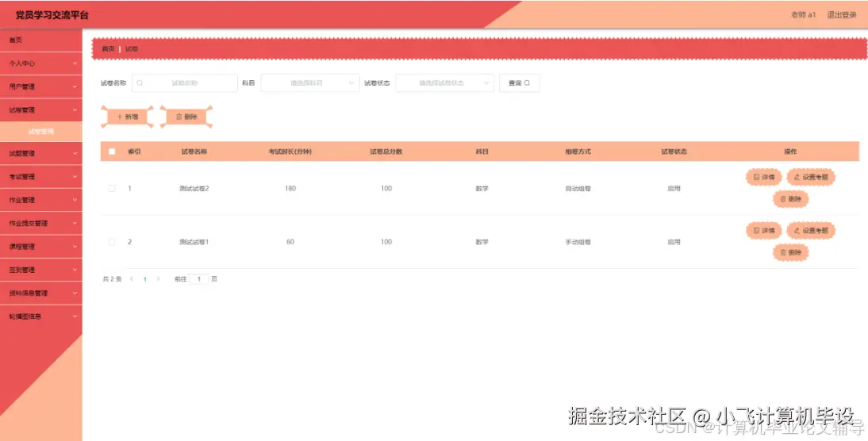This screenshot has width=868, height=441.
Task: Click the 查询 search button
Action: (x=519, y=83)
